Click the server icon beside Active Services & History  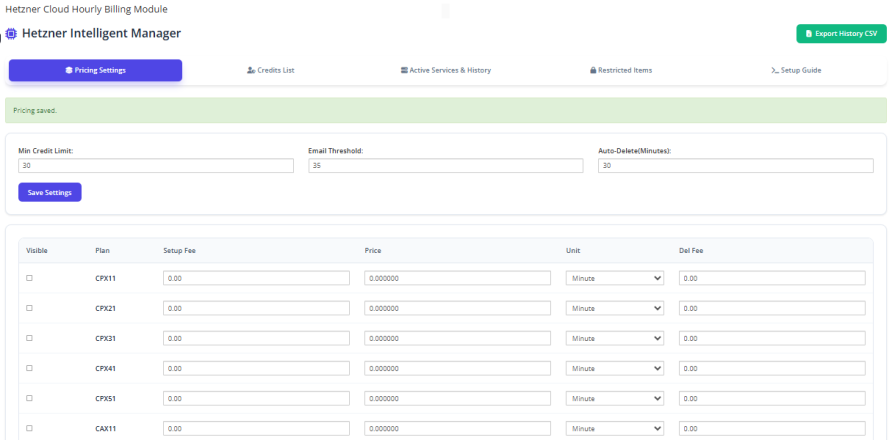pyautogui.click(x=404, y=71)
